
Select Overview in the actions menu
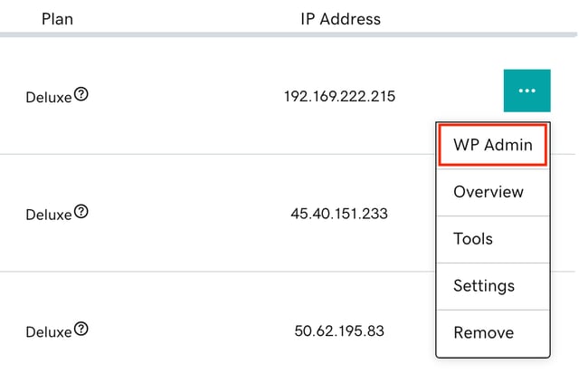[488, 192]
